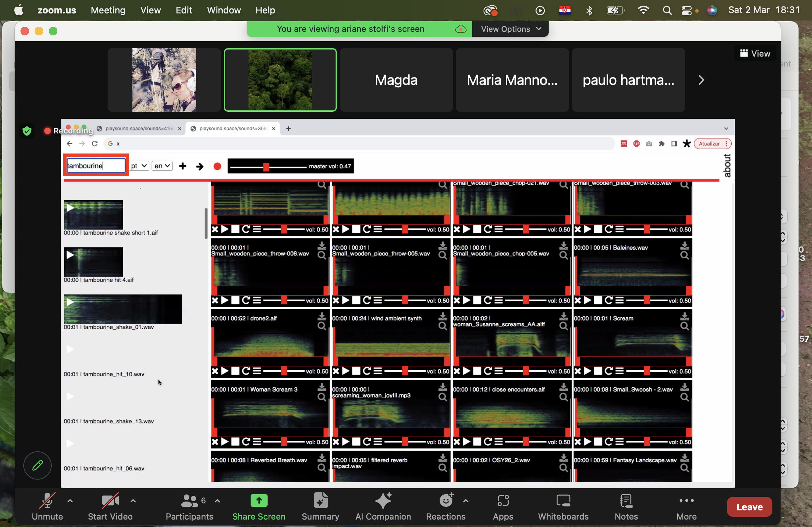Open the Notes icon
This screenshot has height=527, width=812.
[626, 506]
